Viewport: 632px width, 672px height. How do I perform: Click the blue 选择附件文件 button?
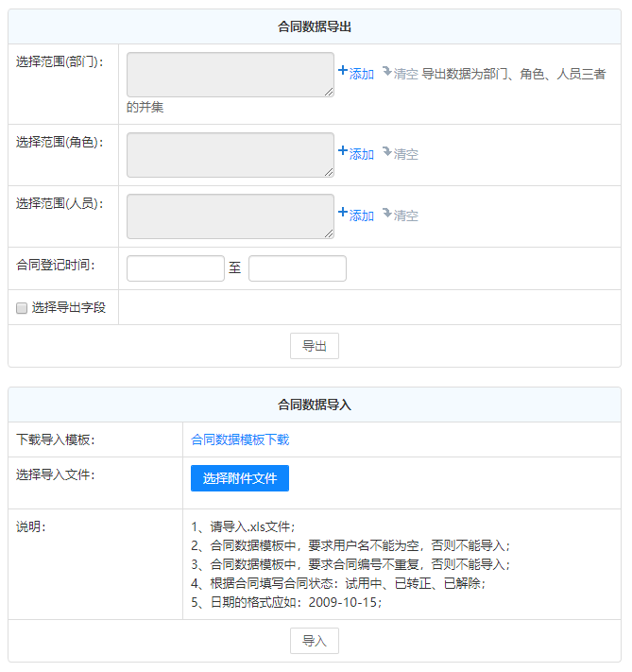pos(239,478)
